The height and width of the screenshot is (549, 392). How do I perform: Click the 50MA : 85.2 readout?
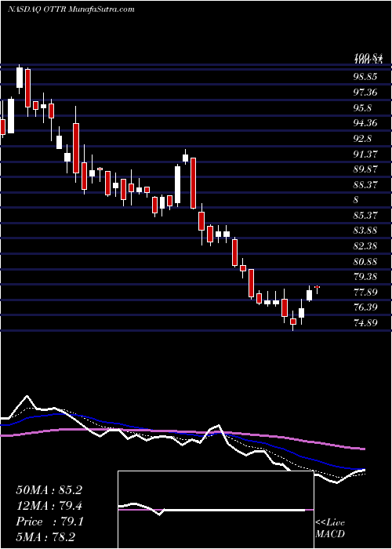pyautogui.click(x=49, y=490)
